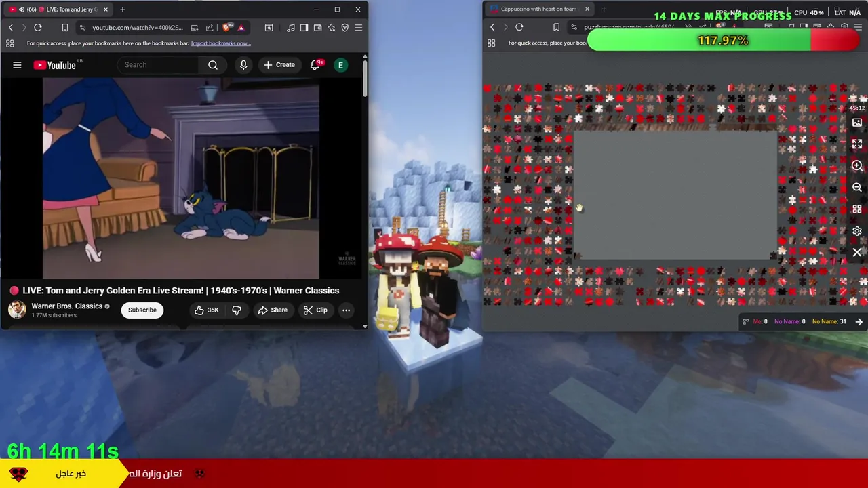The width and height of the screenshot is (868, 488).
Task: Open a new tab in YouTube window
Action: (x=123, y=9)
